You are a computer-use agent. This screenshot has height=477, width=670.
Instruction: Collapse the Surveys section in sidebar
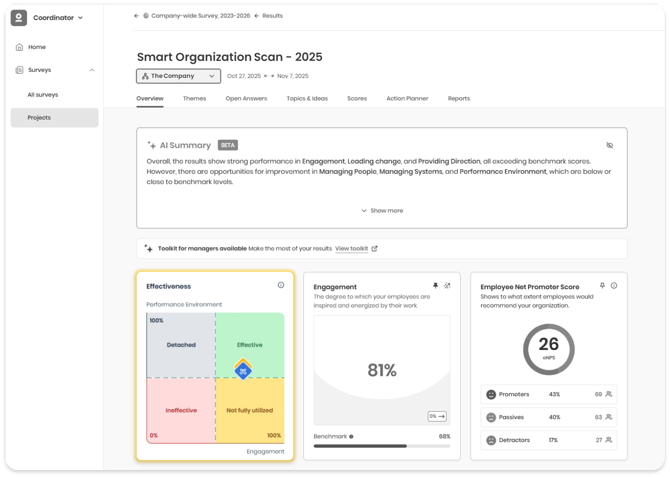coord(92,70)
